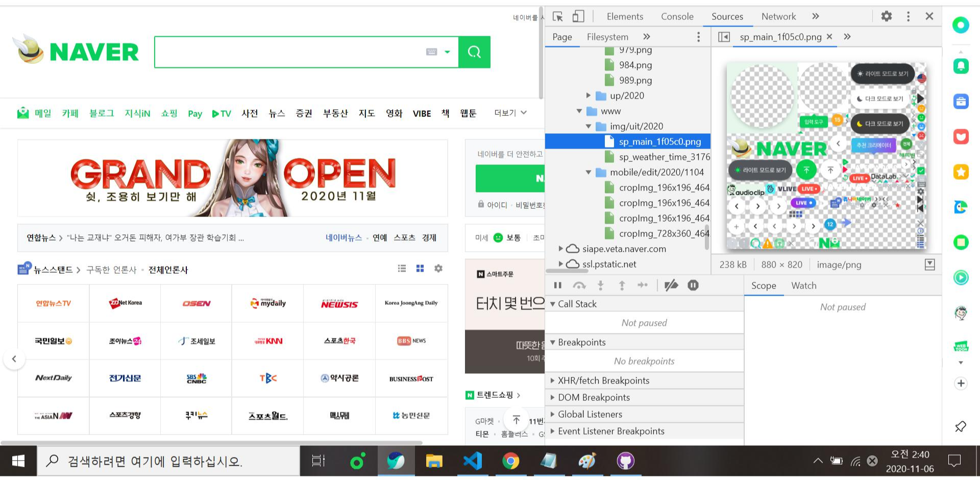
Task: Select file 989.png in tree
Action: (x=635, y=80)
